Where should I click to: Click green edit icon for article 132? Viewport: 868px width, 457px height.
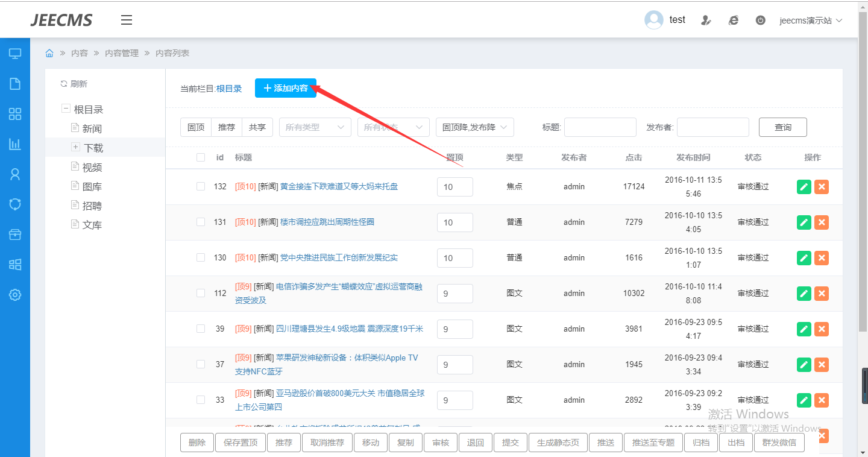pos(804,187)
